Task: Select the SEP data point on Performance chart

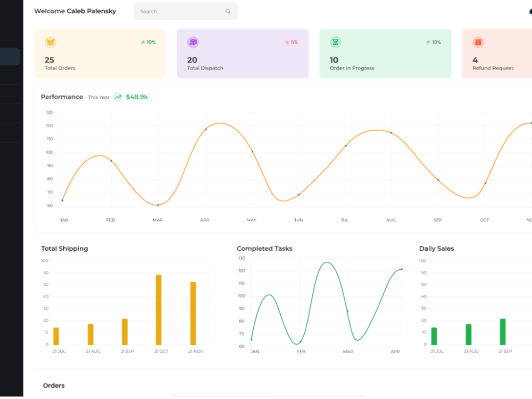Action: click(x=438, y=180)
